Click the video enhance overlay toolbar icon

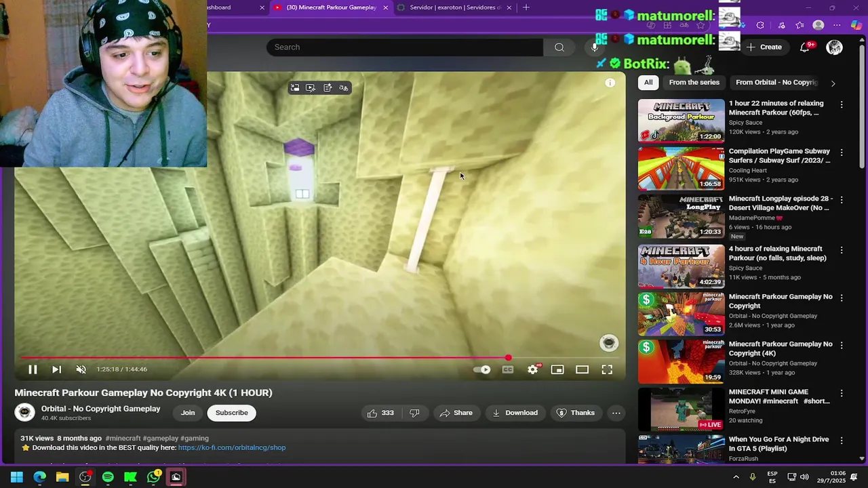coord(311,87)
